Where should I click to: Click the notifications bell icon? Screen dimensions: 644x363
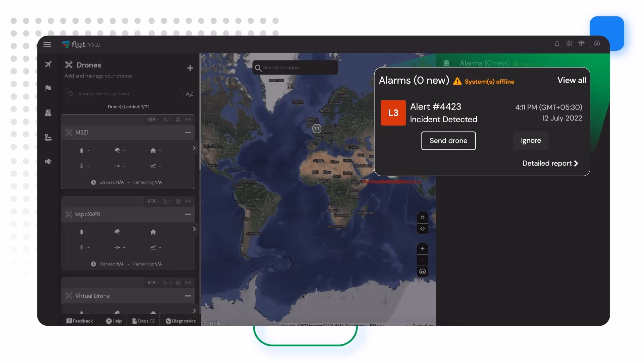click(557, 44)
